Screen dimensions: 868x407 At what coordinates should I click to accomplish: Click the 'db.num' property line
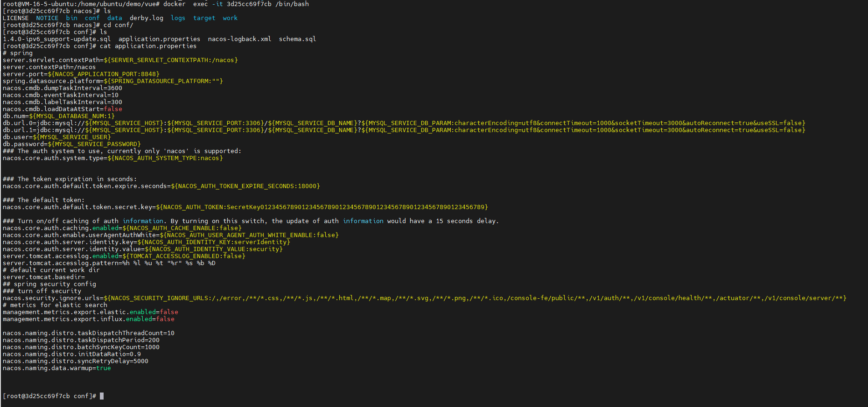click(x=59, y=116)
